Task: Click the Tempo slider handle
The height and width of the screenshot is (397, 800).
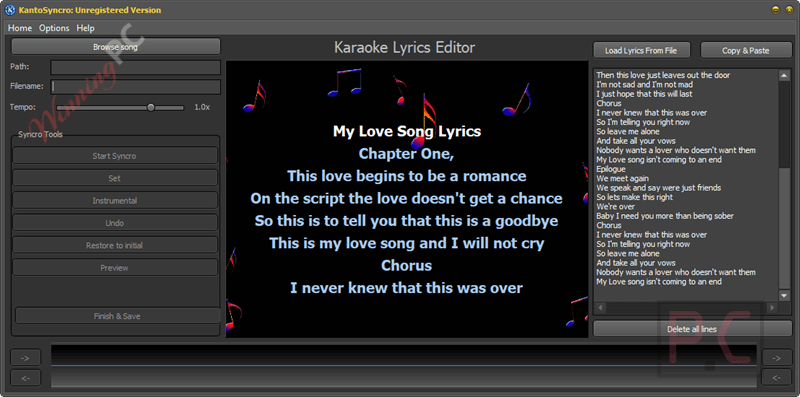Action: click(151, 107)
